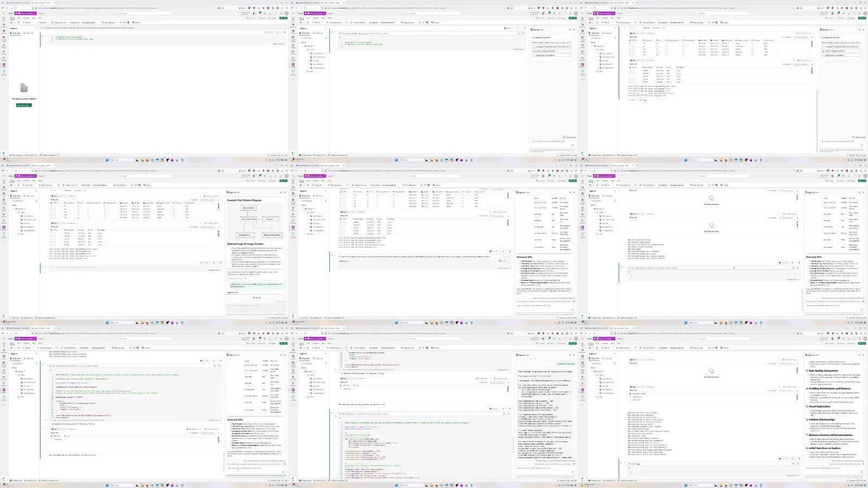The image size is (868, 488).
Task: Open Comments in top-left frame header
Action: point(251,18)
